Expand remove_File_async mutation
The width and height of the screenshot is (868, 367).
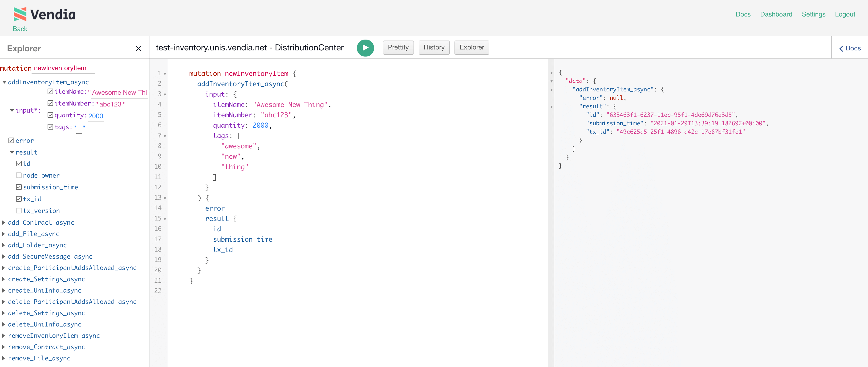pos(4,358)
